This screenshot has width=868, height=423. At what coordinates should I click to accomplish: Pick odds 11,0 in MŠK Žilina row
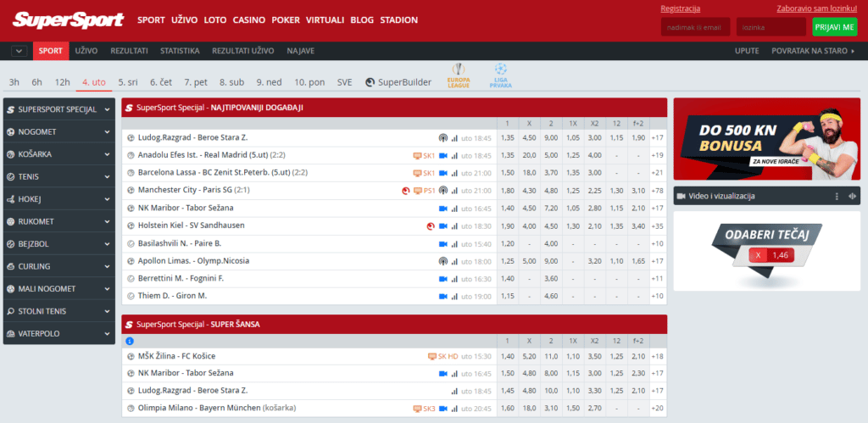pyautogui.click(x=551, y=357)
